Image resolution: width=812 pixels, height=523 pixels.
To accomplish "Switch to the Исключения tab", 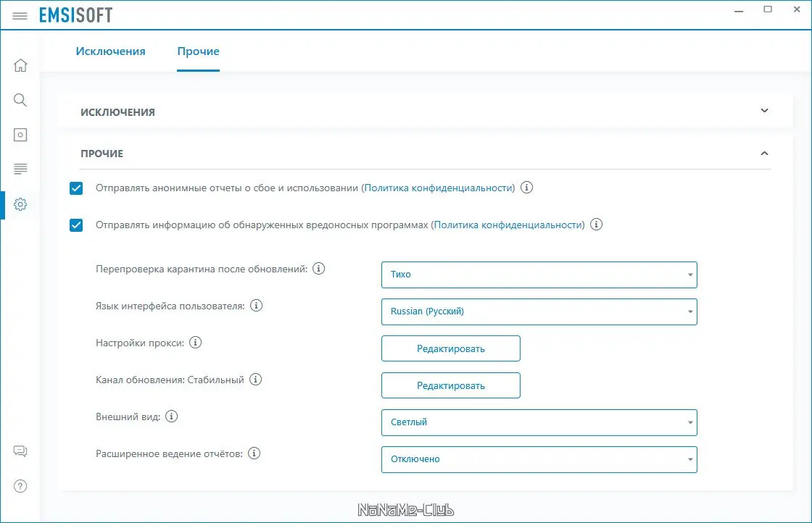I will [110, 51].
